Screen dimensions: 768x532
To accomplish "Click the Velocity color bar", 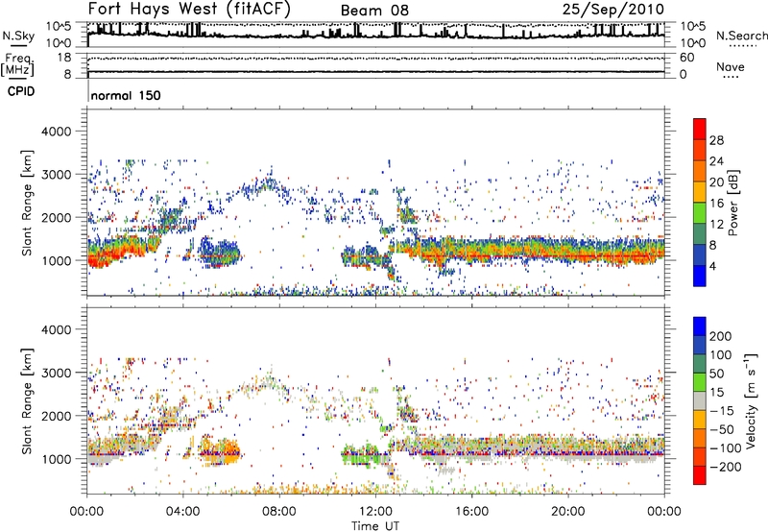I will (700, 400).
